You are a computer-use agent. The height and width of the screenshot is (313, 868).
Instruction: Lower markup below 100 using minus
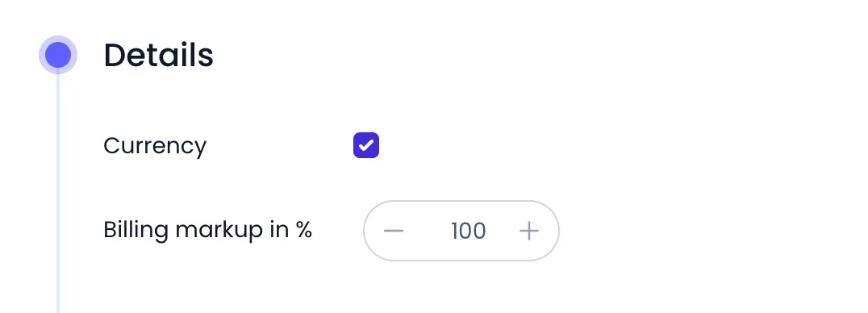tap(394, 231)
